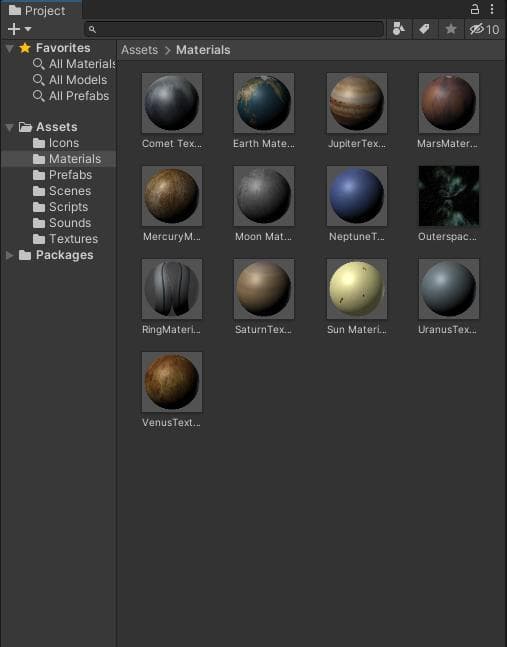Viewport: 507px width, 647px height.
Task: Click the save search star icon
Action: 451,29
